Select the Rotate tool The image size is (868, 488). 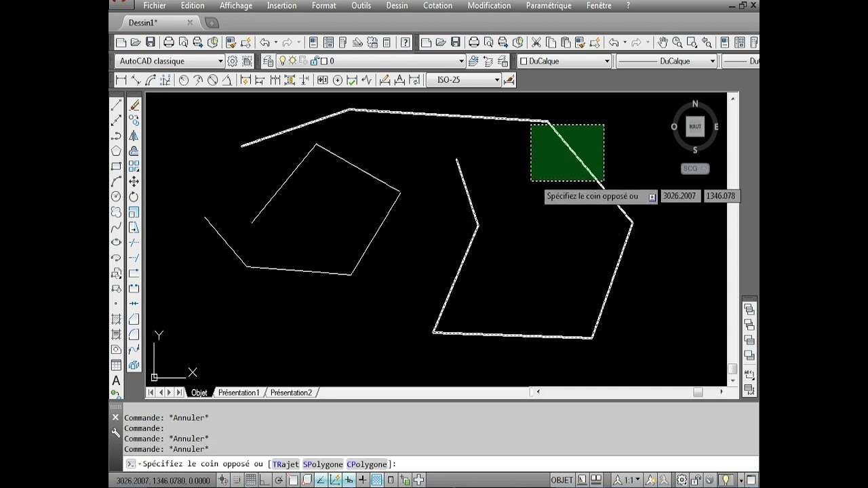[x=134, y=197]
